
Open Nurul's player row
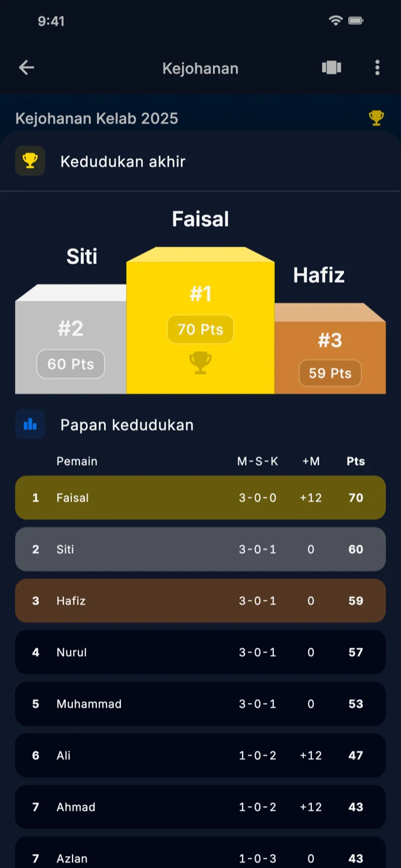tap(200, 652)
